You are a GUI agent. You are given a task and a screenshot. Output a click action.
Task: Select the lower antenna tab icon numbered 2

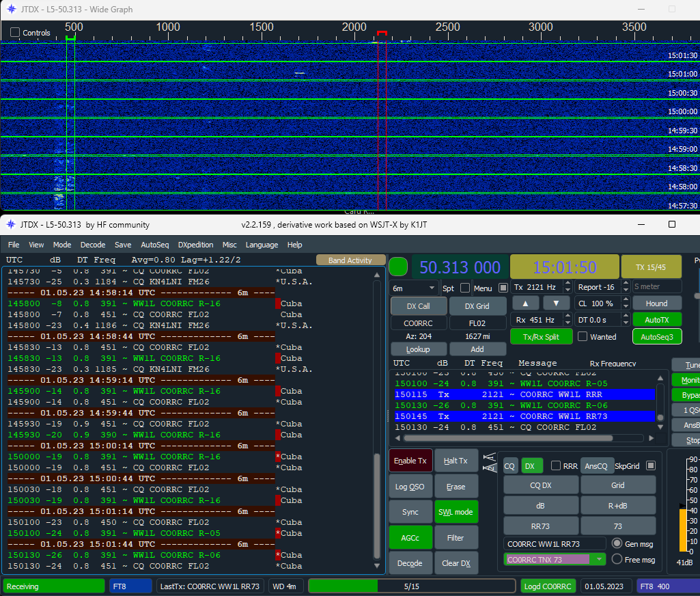click(x=490, y=468)
